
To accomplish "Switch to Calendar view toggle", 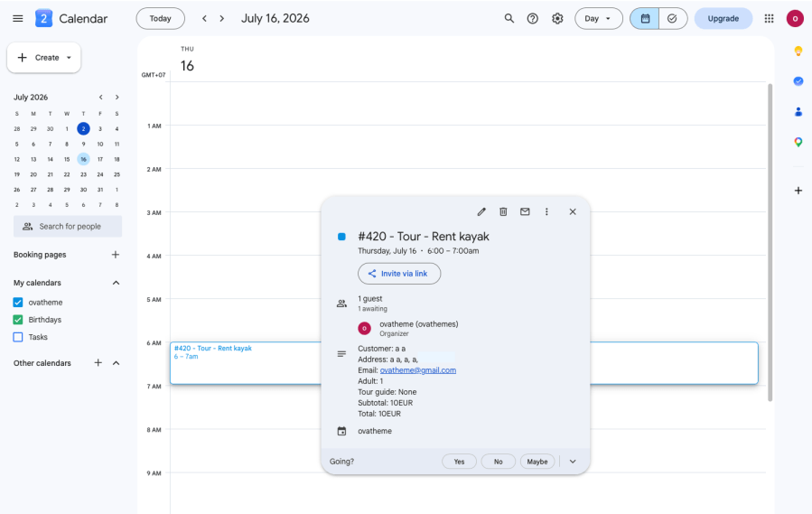I will (x=645, y=19).
